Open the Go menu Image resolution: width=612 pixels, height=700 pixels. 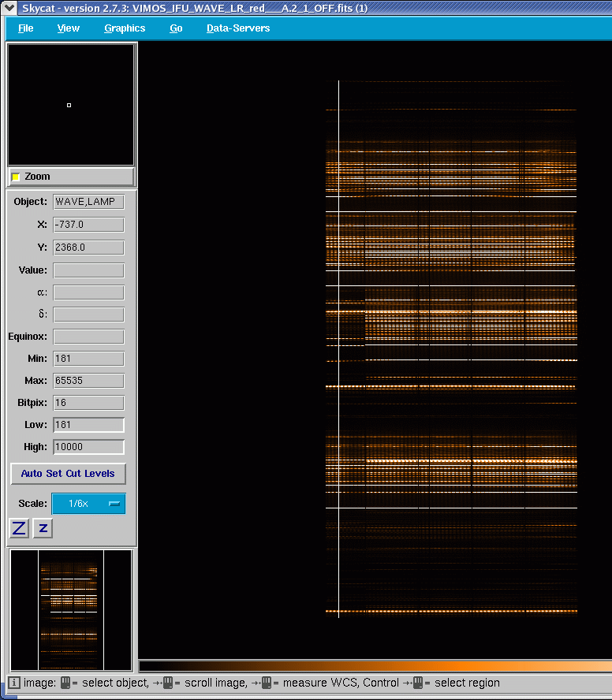176,28
